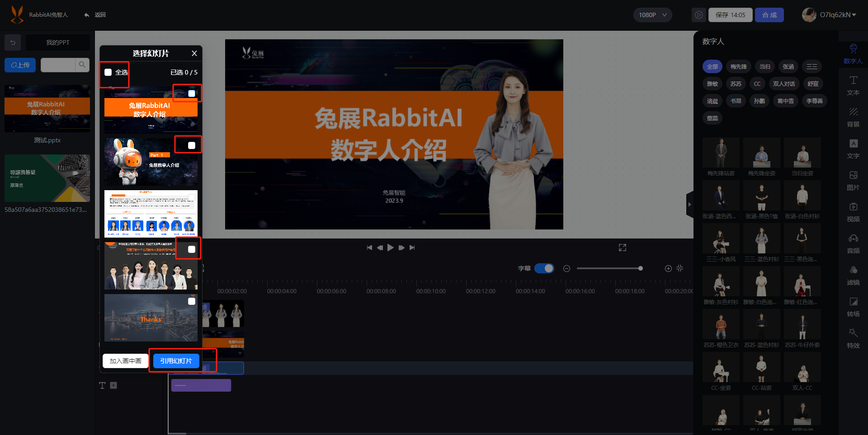Select the 测试.pptx thumbnail
Screen dimensions: 868x435
click(47, 108)
